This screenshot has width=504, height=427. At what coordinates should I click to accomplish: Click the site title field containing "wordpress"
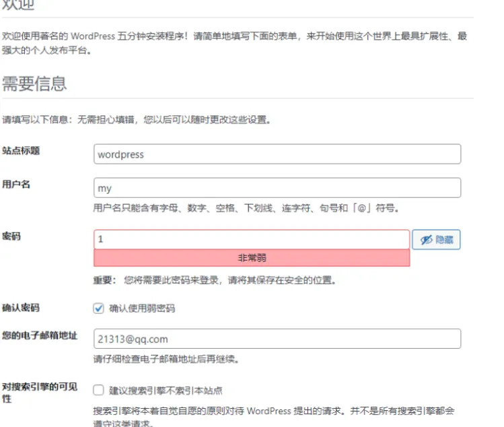tap(277, 154)
